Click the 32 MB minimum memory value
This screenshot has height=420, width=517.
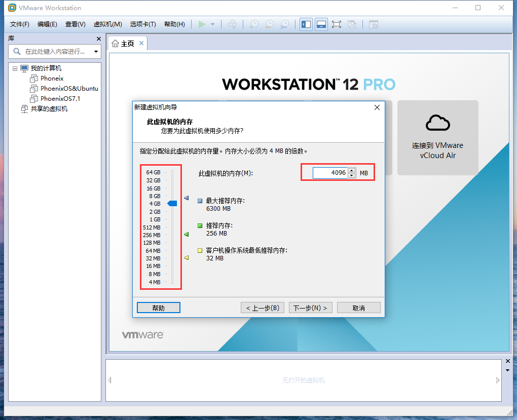(x=214, y=258)
